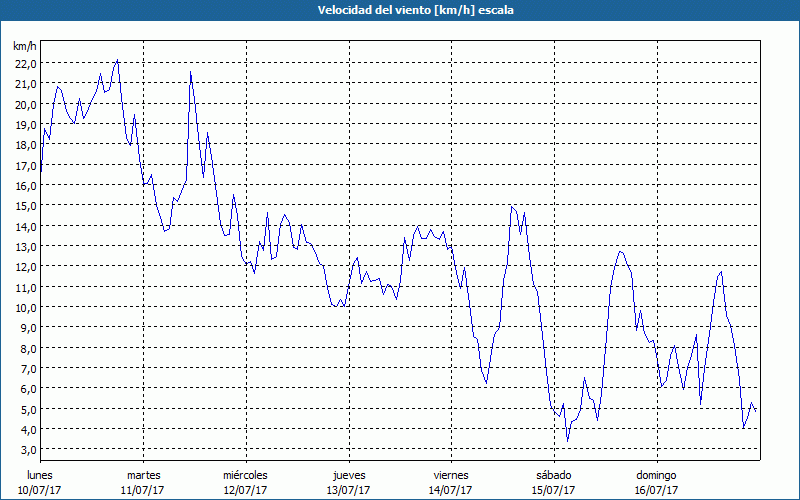Click the 6,0 y-axis value
The image size is (800, 500).
[28, 389]
